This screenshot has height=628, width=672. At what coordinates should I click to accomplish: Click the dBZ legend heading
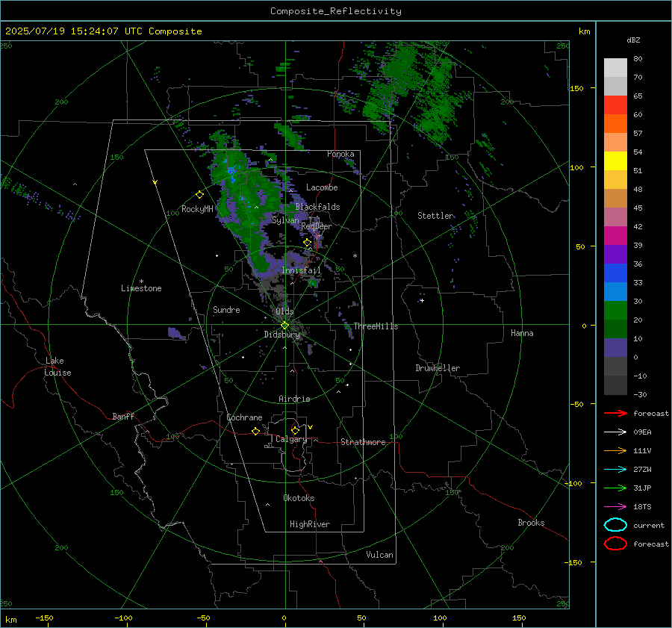(x=633, y=40)
